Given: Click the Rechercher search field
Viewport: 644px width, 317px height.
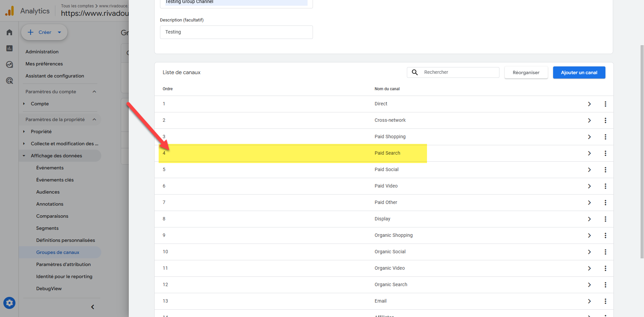Looking at the screenshot, I should pos(460,72).
